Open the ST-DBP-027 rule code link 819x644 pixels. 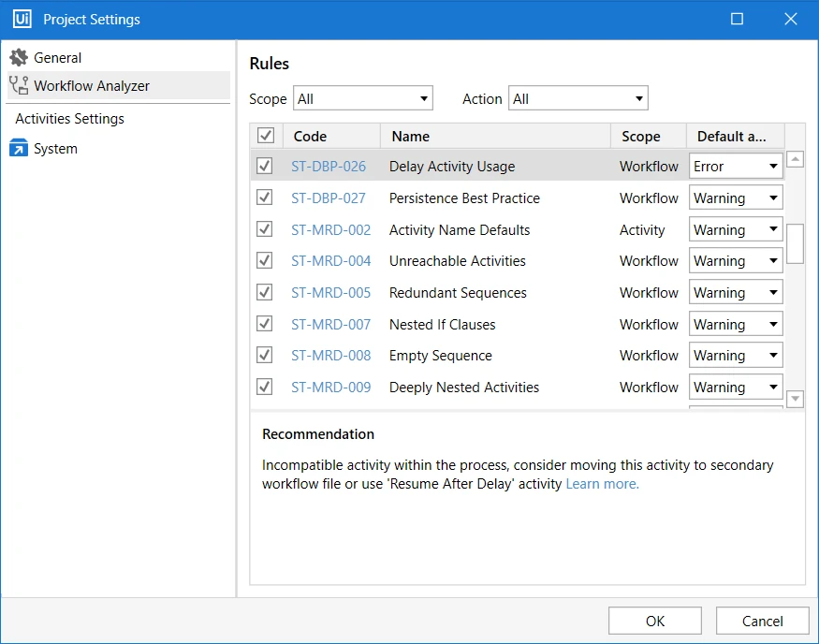tap(329, 198)
